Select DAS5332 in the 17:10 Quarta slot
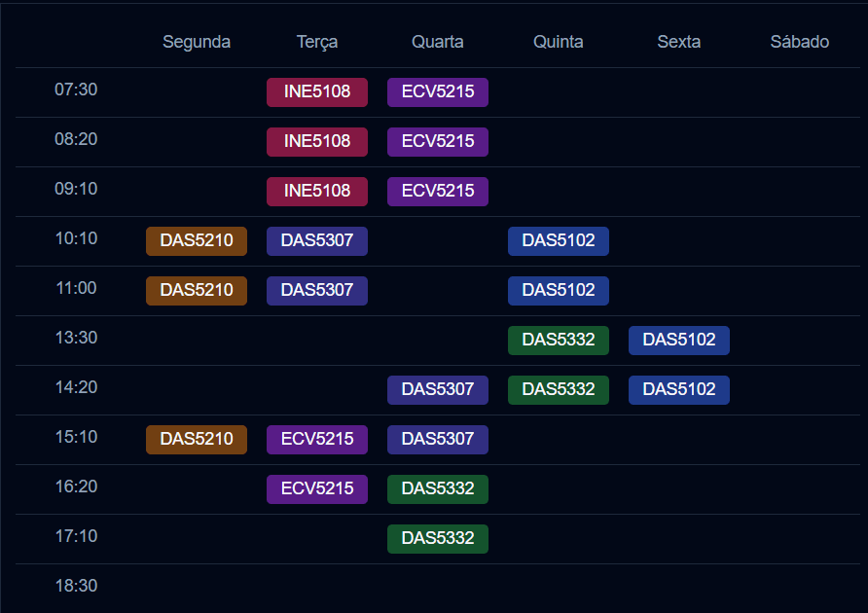This screenshot has height=613, width=868. [x=438, y=539]
